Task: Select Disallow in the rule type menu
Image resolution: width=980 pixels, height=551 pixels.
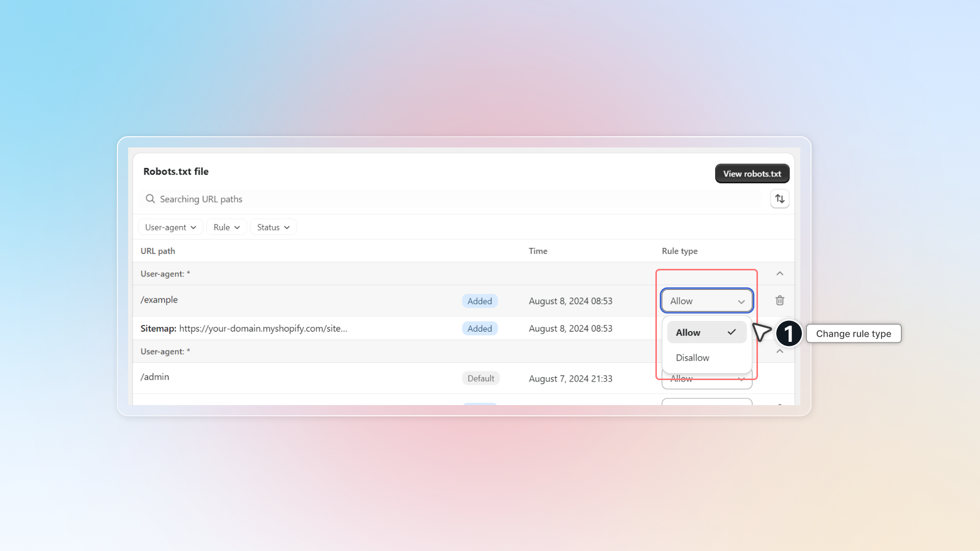Action: coord(693,358)
